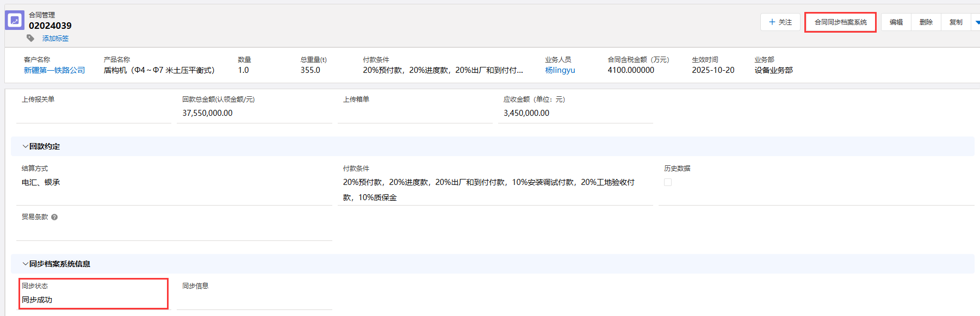980x316 pixels.
Task: Click the empty 同步信息 field
Action: (x=254, y=300)
